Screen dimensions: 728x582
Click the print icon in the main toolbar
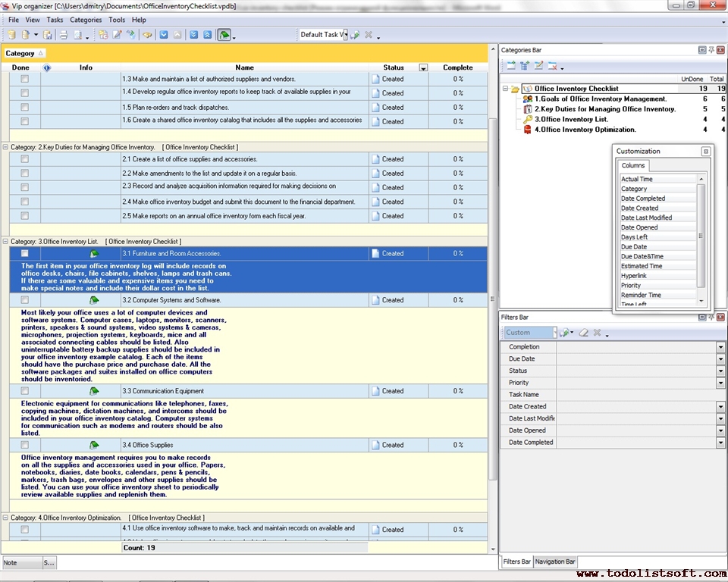coord(64,35)
